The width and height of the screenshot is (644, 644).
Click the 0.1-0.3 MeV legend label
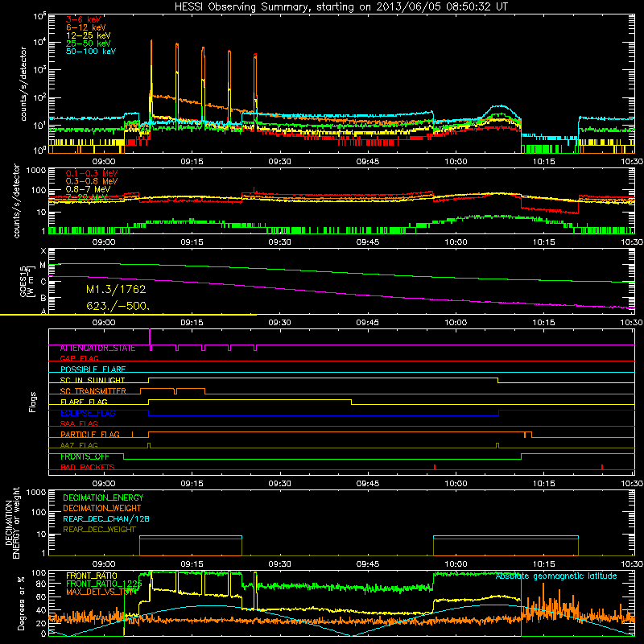click(x=92, y=173)
